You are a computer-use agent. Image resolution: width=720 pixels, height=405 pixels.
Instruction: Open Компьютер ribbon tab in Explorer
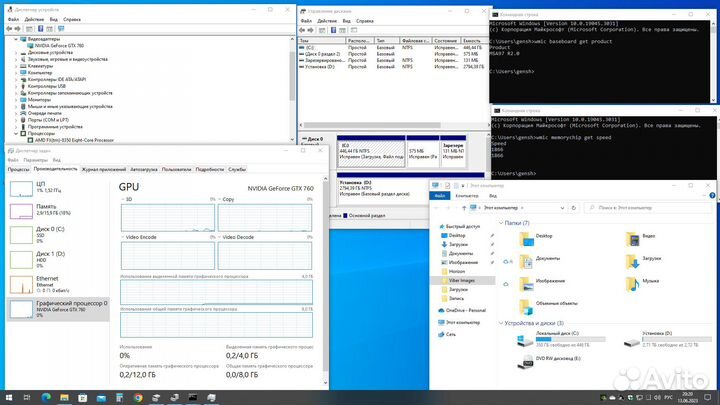coord(467,196)
